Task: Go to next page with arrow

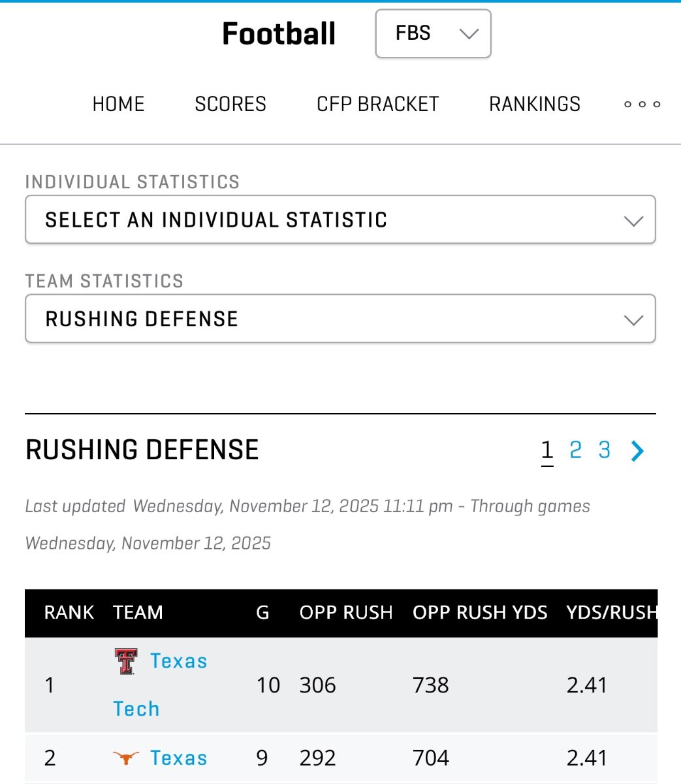Action: [637, 450]
